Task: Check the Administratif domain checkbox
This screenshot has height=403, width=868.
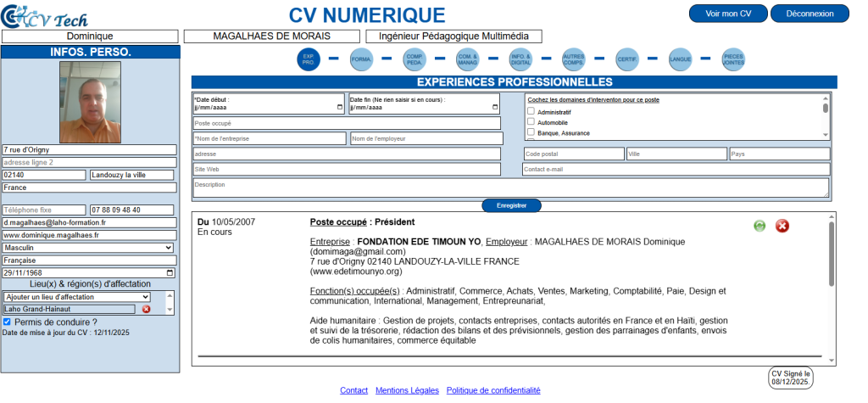Action: pos(531,111)
